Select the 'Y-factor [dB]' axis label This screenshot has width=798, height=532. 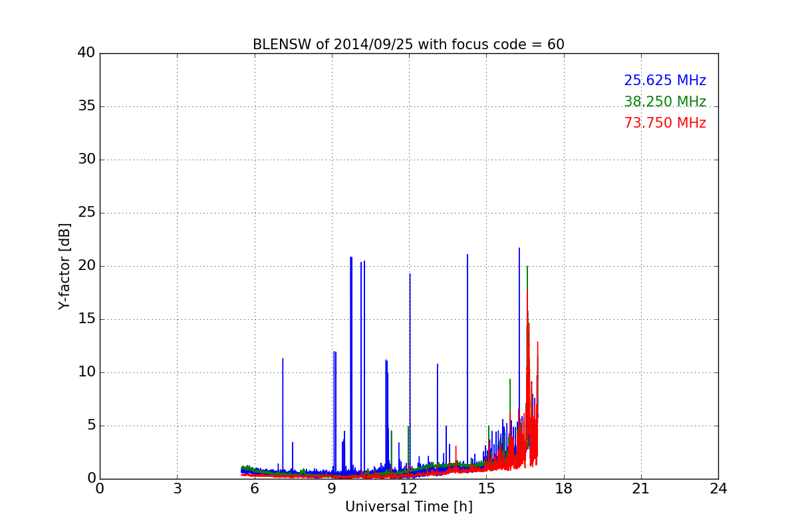[x=65, y=266]
